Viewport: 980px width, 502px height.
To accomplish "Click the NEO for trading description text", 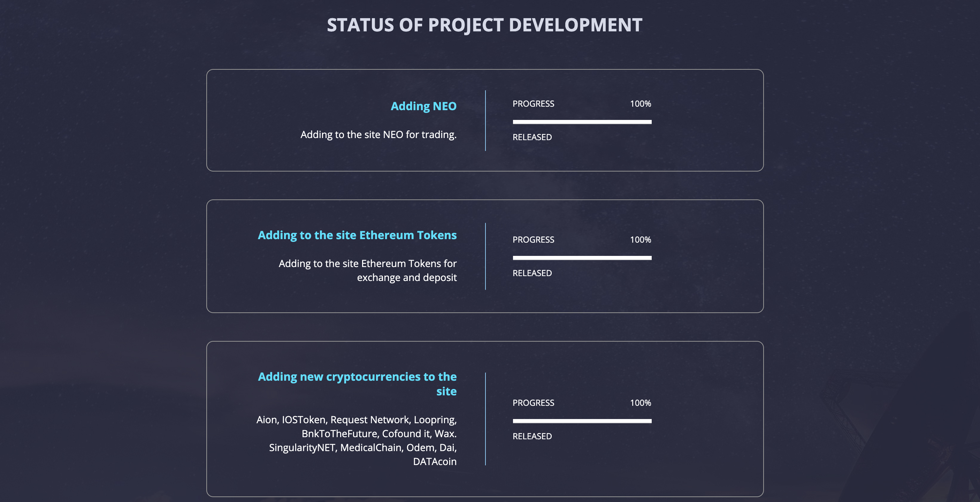I will click(x=378, y=134).
